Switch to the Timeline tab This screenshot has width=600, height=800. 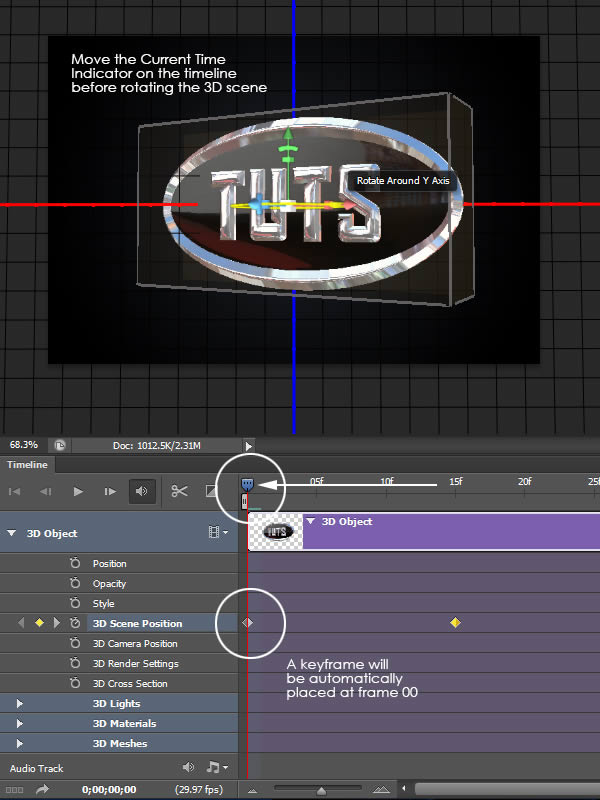pyautogui.click(x=28, y=465)
